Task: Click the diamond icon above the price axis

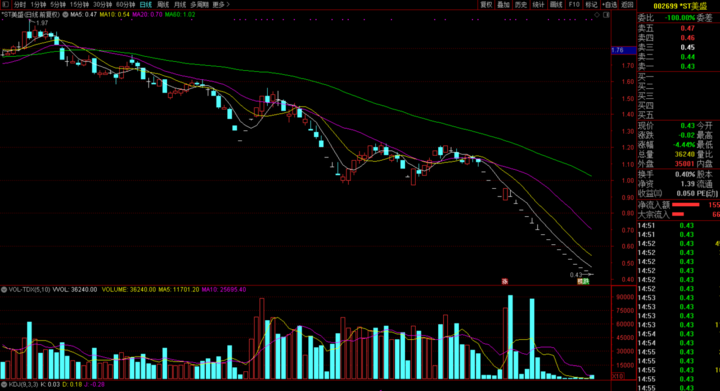Action: 597,15
